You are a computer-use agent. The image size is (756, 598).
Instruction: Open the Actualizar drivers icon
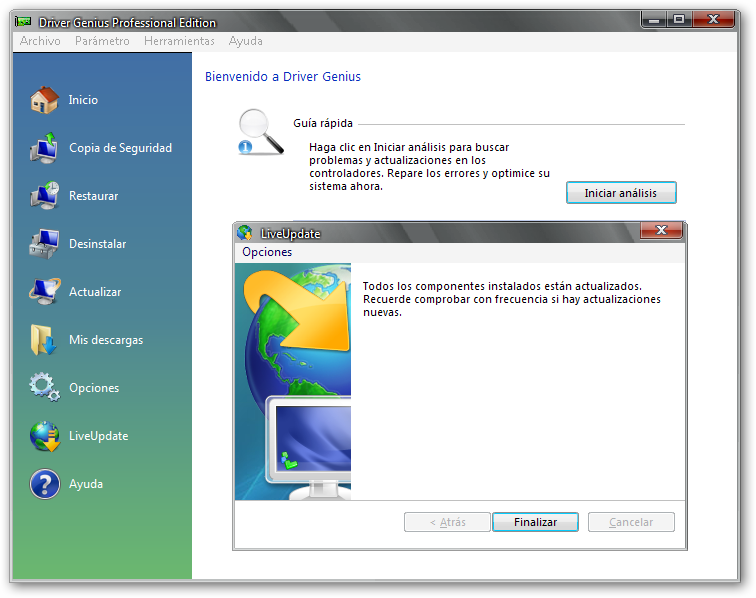[45, 292]
